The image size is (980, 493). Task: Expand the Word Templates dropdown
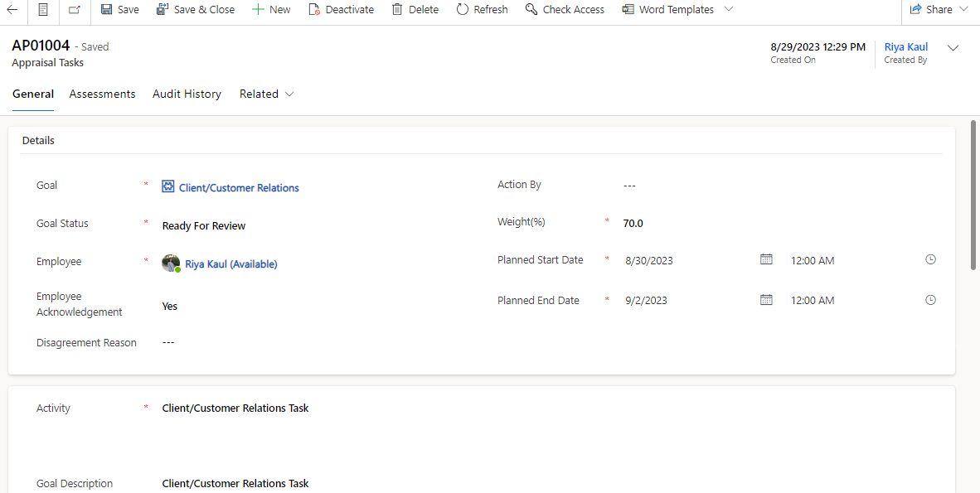point(729,9)
